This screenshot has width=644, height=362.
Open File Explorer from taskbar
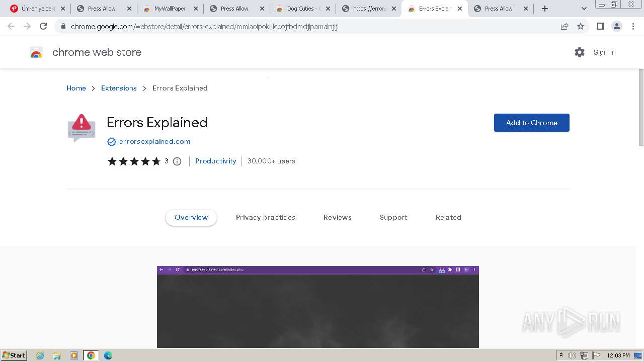pyautogui.click(x=57, y=355)
